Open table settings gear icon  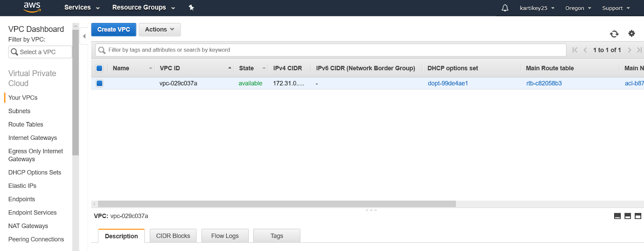click(632, 33)
